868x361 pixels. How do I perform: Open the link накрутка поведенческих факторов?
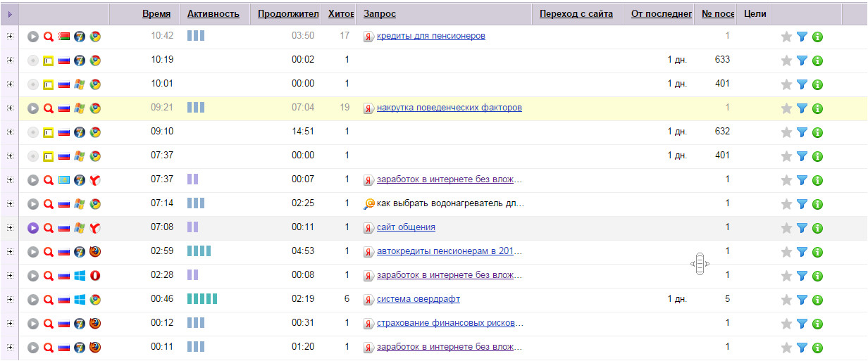pos(449,108)
